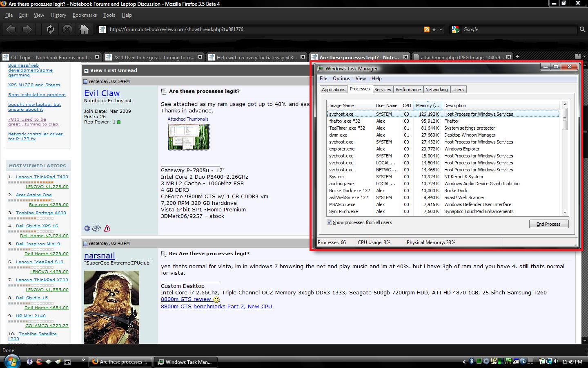Switch to Help with recovery for Gateway tab
The height and width of the screenshot is (368, 588).
click(x=257, y=58)
